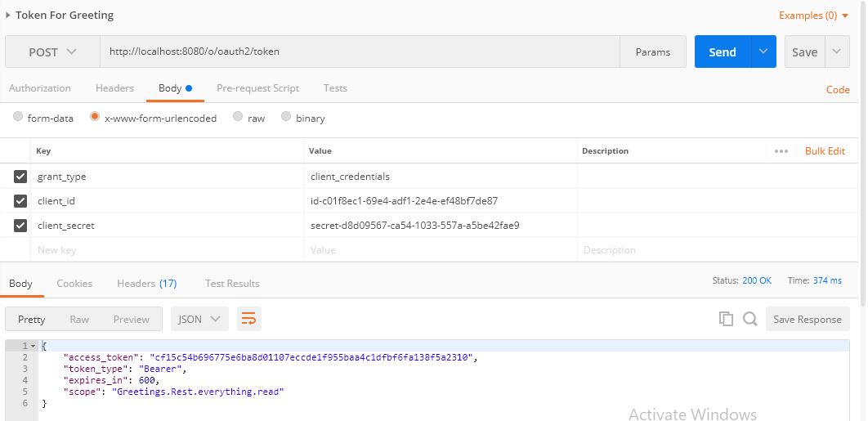Disable the client_secret row checkbox
868x421 pixels.
(20, 226)
